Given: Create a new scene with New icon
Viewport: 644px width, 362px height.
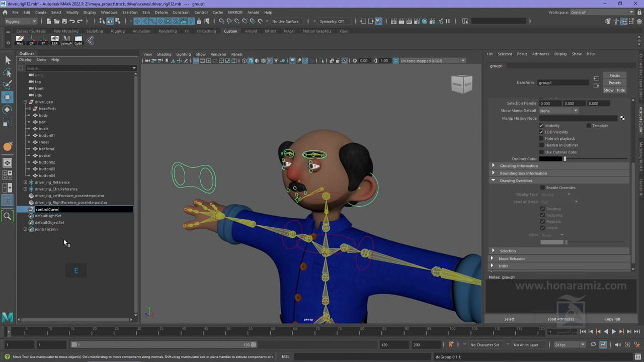Looking at the screenshot, I should [x=49, y=21].
